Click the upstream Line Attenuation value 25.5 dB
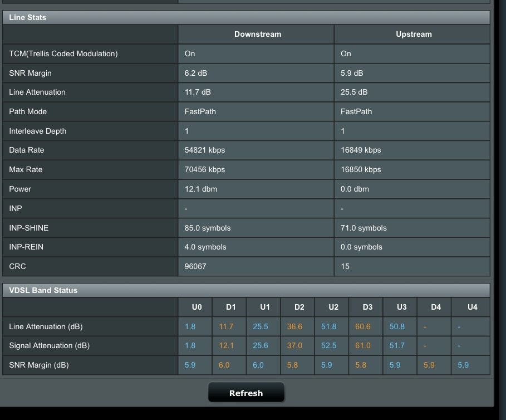 354,92
